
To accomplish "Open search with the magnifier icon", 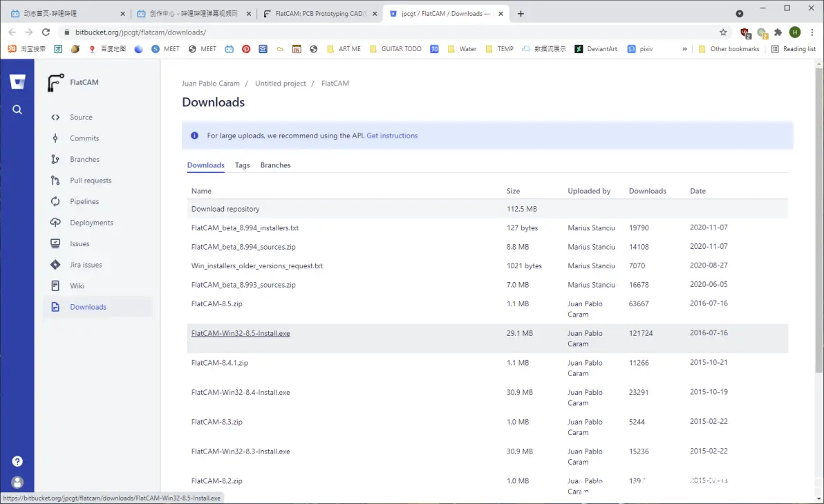I will [17, 109].
